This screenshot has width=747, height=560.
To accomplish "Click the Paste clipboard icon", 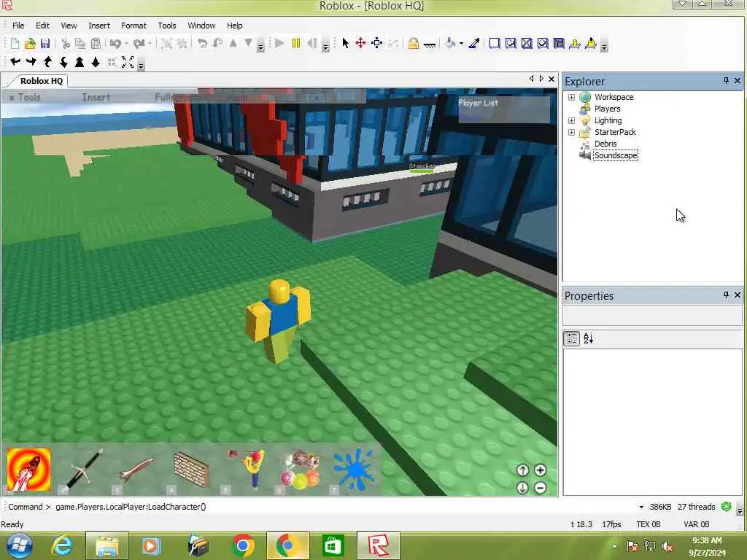I will coord(96,44).
